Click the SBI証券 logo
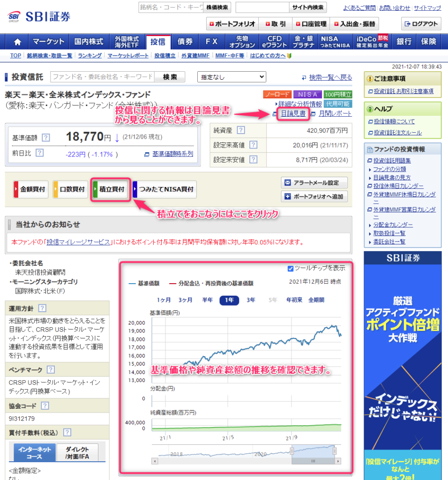448x480 pixels. click(x=39, y=16)
